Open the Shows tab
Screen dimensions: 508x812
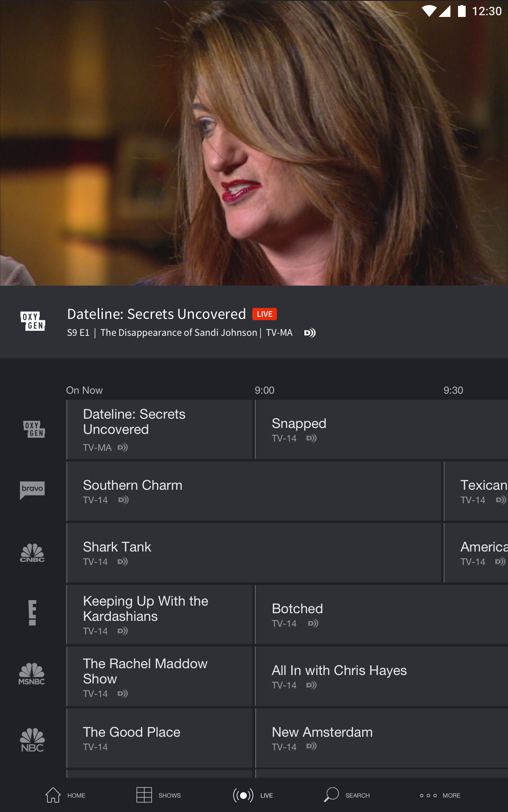coord(159,795)
